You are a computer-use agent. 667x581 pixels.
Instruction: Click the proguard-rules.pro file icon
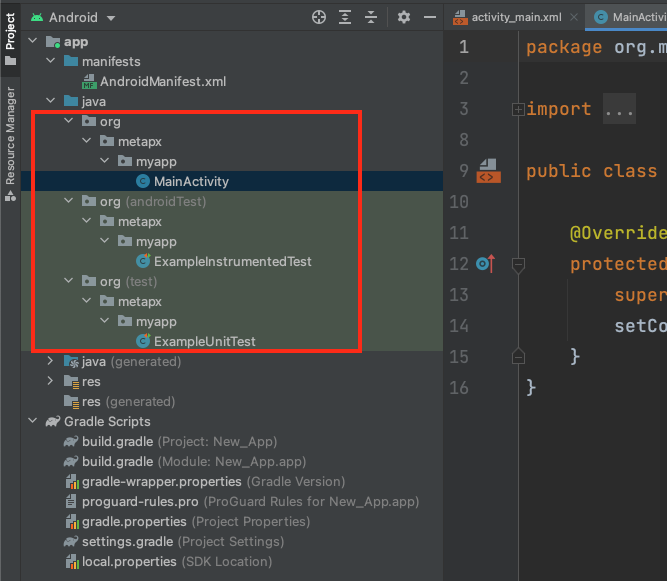(x=71, y=501)
